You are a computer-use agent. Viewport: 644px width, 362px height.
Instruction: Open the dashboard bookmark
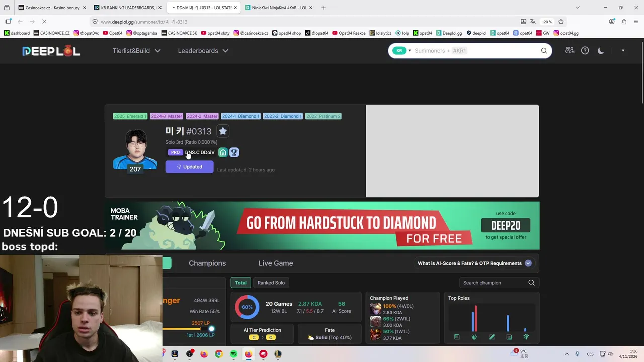pyautogui.click(x=17, y=33)
